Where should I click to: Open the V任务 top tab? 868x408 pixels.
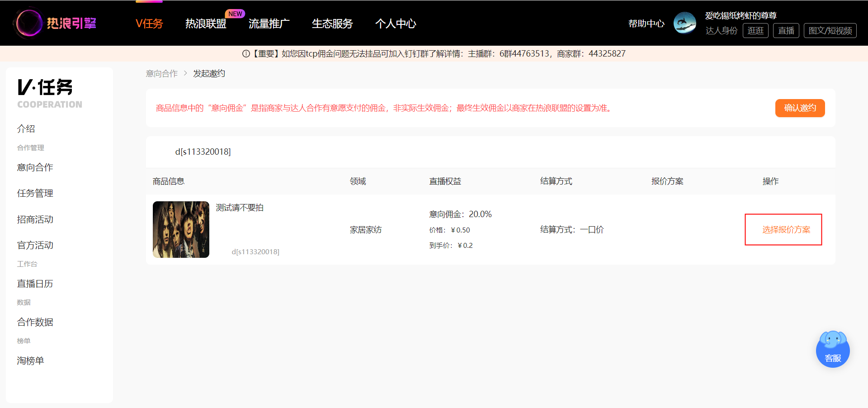pyautogui.click(x=149, y=24)
